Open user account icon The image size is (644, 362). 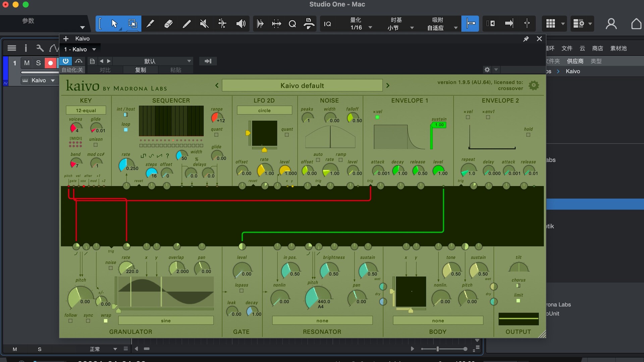click(611, 24)
